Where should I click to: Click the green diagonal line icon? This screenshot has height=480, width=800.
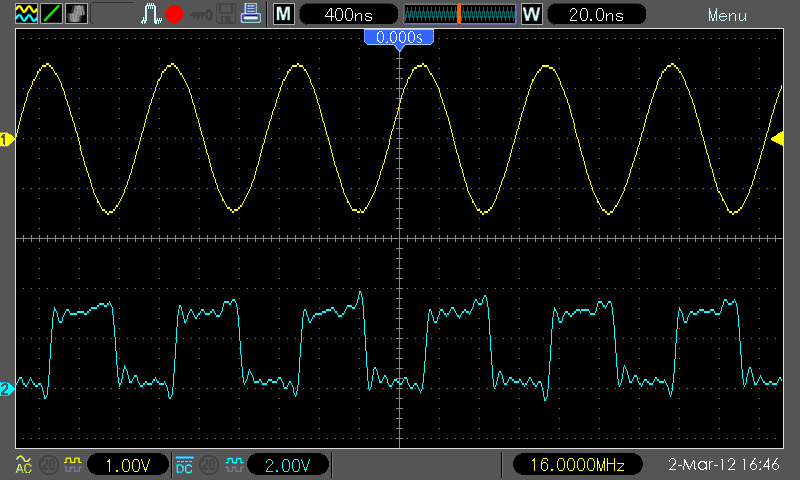pos(52,14)
